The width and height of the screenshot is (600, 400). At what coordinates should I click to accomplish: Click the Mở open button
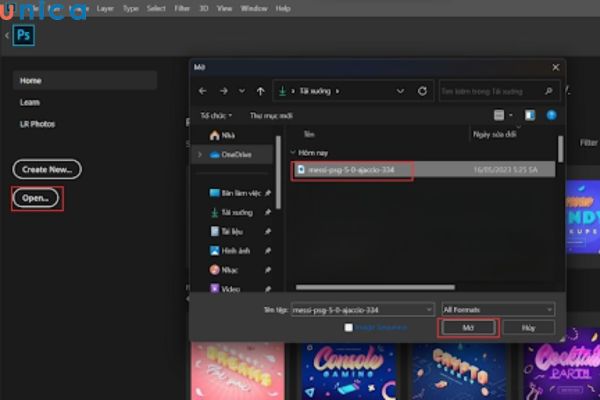[468, 327]
